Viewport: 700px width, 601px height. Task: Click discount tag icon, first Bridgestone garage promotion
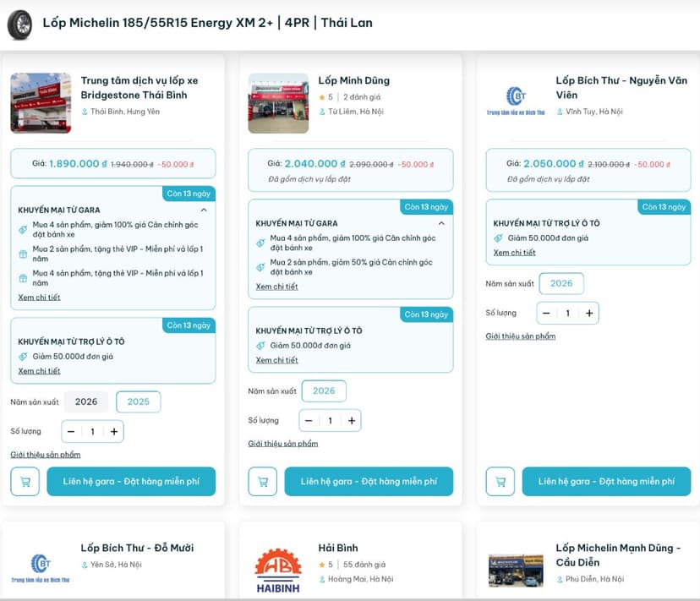[23, 230]
